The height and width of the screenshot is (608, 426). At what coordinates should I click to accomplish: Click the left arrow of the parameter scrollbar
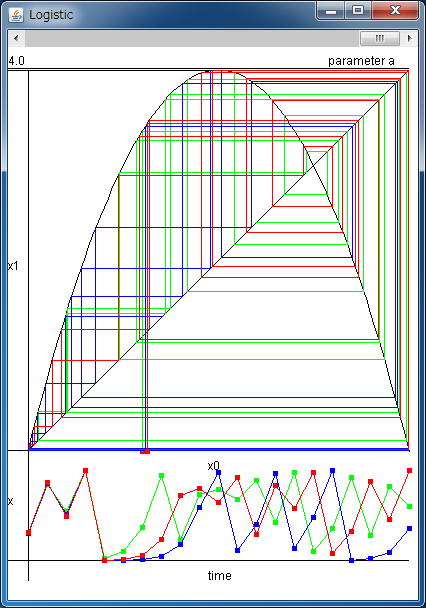point(16,38)
